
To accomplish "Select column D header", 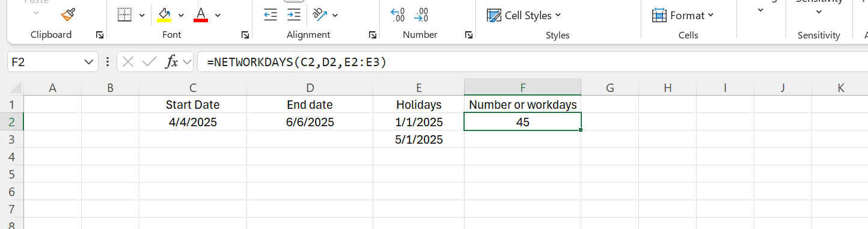I will coord(310,88).
